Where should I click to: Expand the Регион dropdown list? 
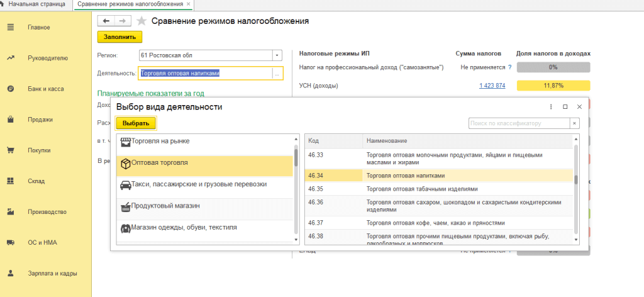coord(277,55)
